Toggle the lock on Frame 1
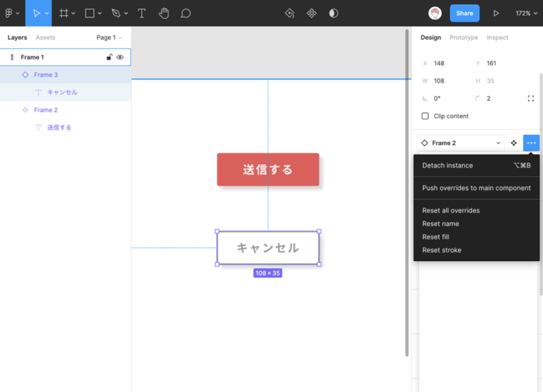 109,58
